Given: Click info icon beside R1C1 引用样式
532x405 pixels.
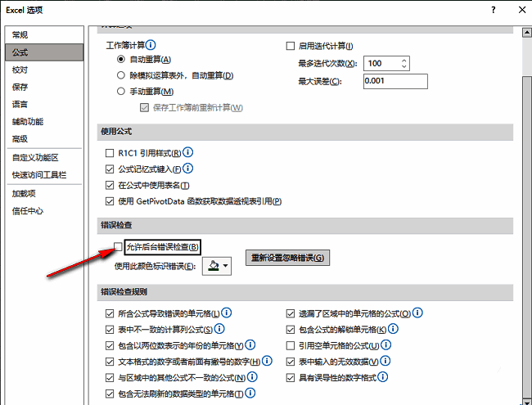Looking at the screenshot, I should click(x=187, y=152).
